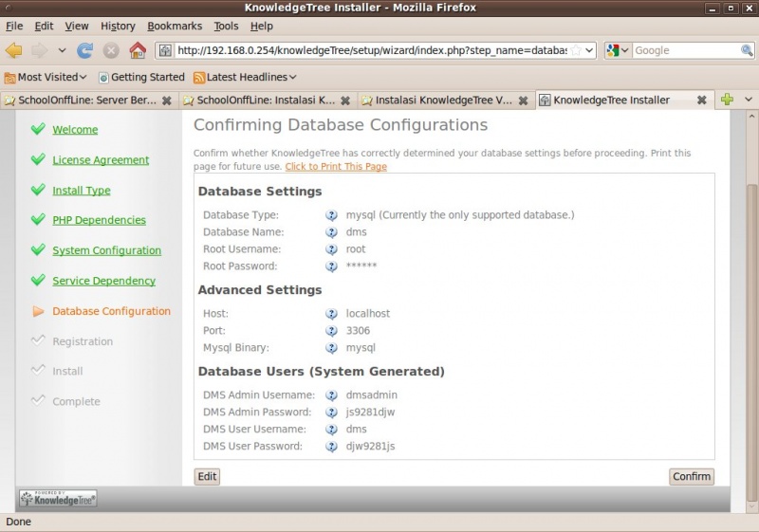Close the KnowledgeTree Installer tab
Screen dimensions: 759x532
[x=701, y=101]
